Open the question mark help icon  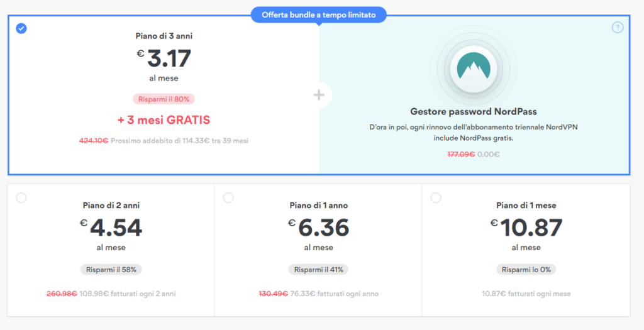(x=618, y=28)
